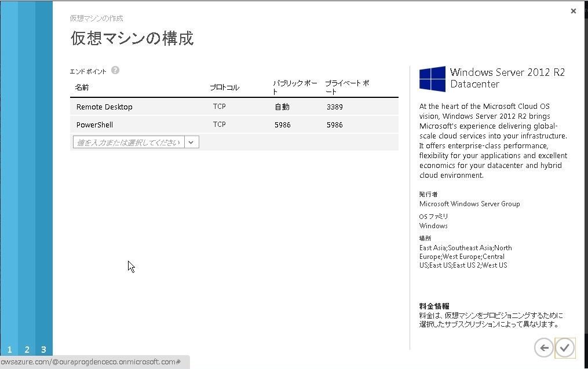Click the パブリック ポート column header

click(295, 87)
